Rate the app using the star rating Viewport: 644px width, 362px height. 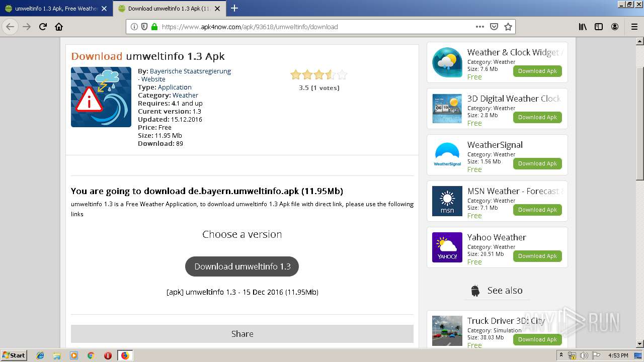coord(319,75)
